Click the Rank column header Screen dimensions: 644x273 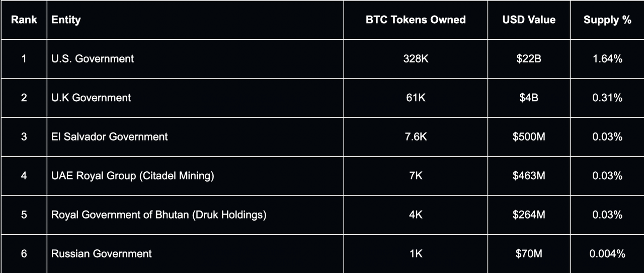(24, 20)
